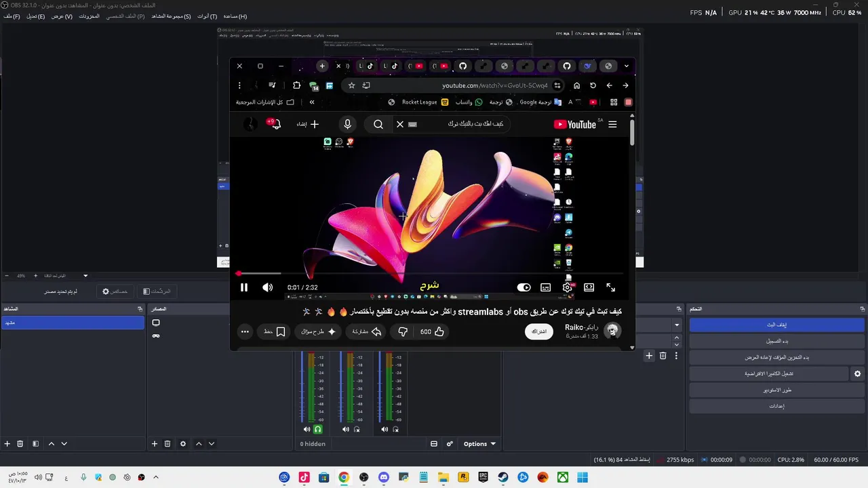Disable green headphone monitoring on mixer
868x488 pixels.
point(317,429)
